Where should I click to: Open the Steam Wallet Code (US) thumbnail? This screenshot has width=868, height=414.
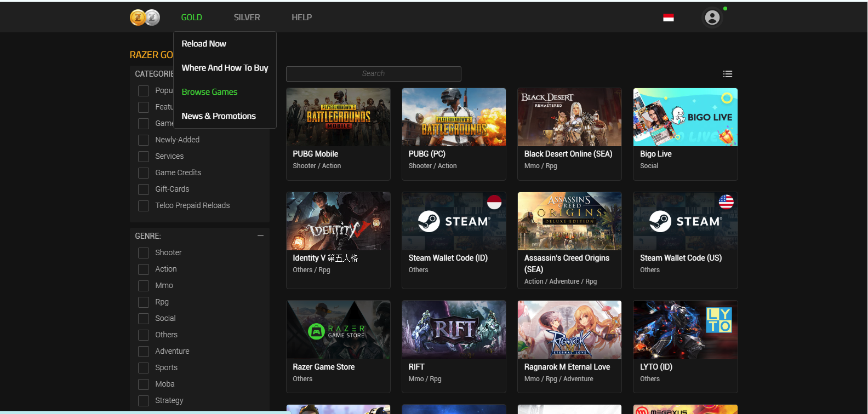click(x=685, y=221)
